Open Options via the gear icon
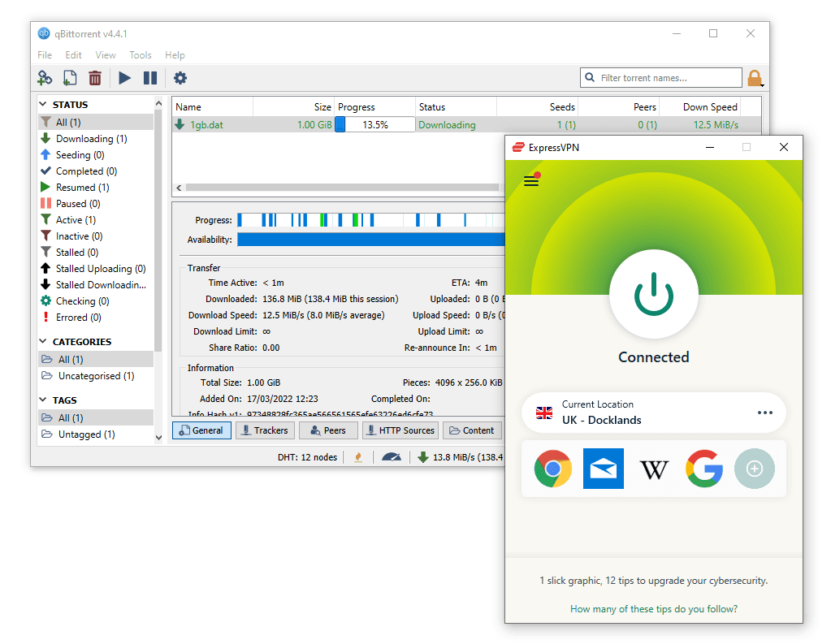 [x=180, y=78]
